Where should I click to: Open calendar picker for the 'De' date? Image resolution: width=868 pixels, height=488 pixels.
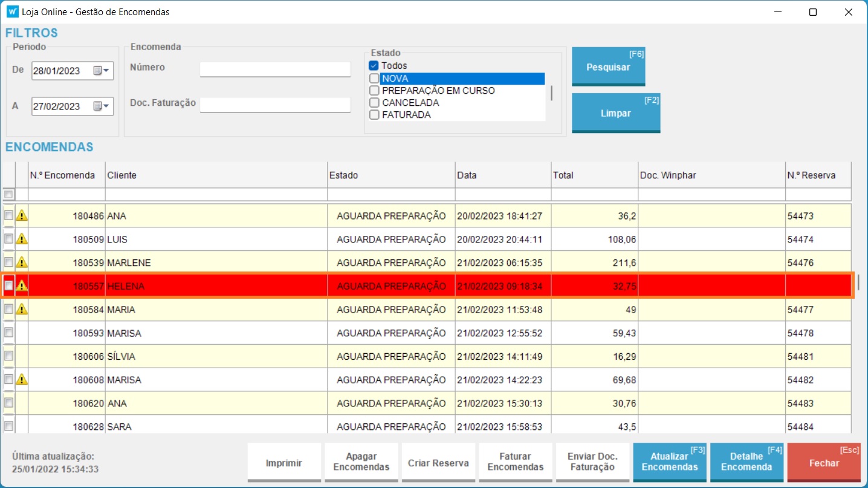pyautogui.click(x=102, y=71)
